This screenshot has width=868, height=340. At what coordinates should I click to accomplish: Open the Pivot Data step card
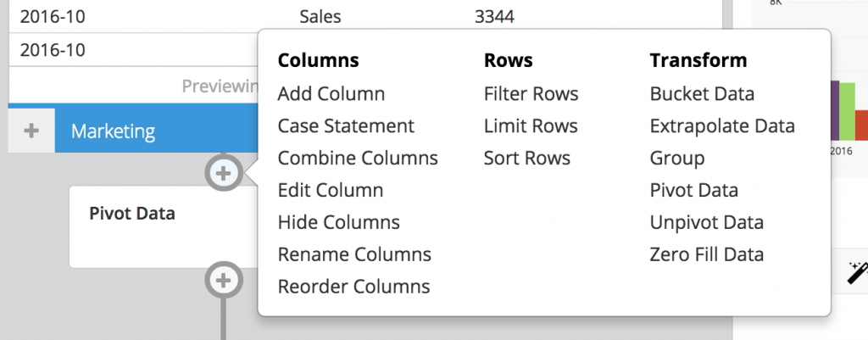coord(164,227)
